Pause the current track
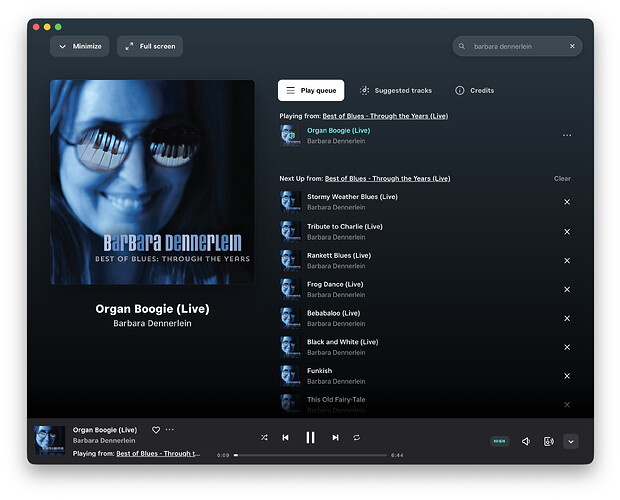The width and height of the screenshot is (620, 500). (310, 438)
